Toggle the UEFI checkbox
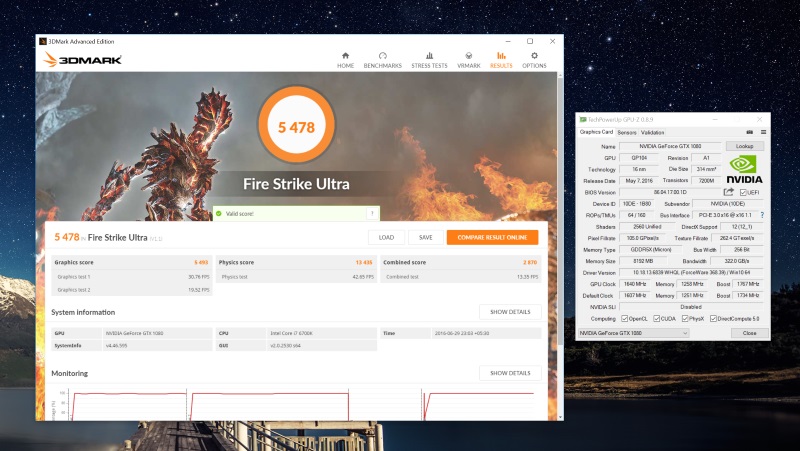Viewport: 800px width, 451px height. tap(743, 192)
